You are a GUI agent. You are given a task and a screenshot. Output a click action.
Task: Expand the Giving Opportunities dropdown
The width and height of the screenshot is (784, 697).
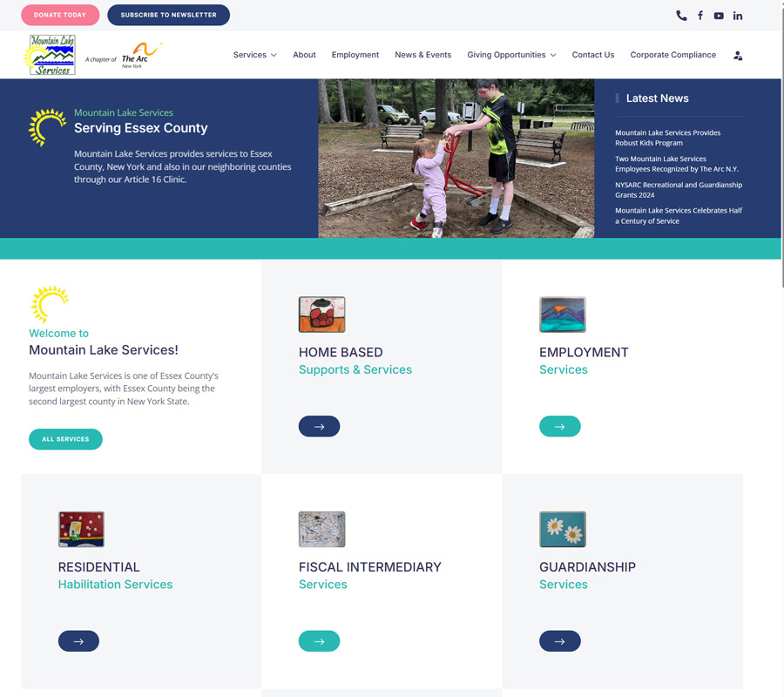511,55
